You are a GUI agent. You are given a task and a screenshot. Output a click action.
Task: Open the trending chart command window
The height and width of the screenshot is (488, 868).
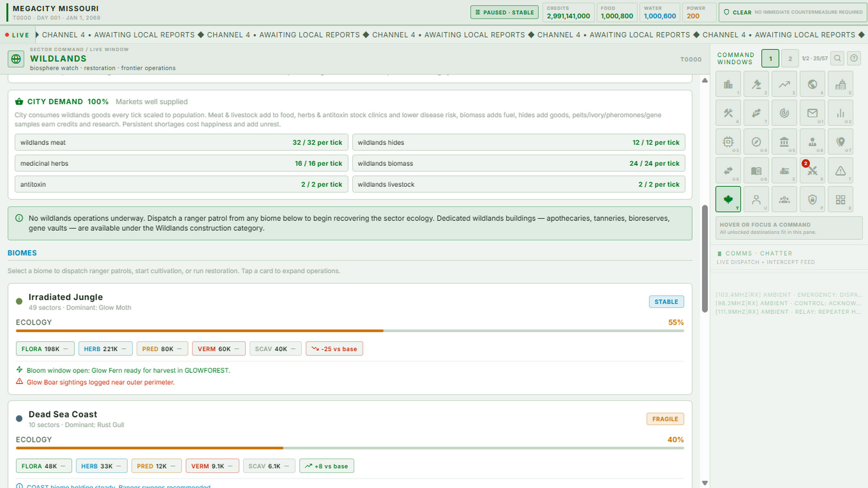click(x=784, y=84)
